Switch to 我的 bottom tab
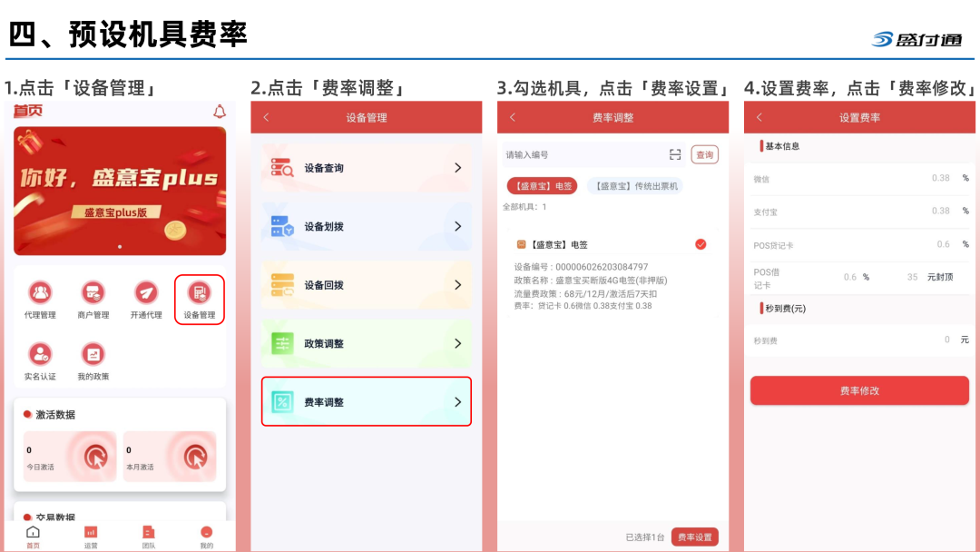The height and width of the screenshot is (552, 980). click(x=206, y=537)
